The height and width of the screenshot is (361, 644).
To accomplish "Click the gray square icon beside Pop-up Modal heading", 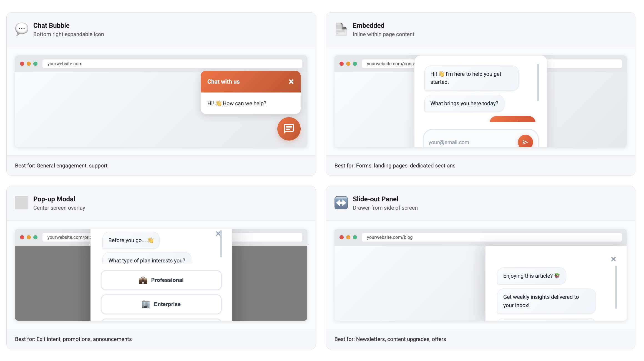I will pyautogui.click(x=21, y=203).
